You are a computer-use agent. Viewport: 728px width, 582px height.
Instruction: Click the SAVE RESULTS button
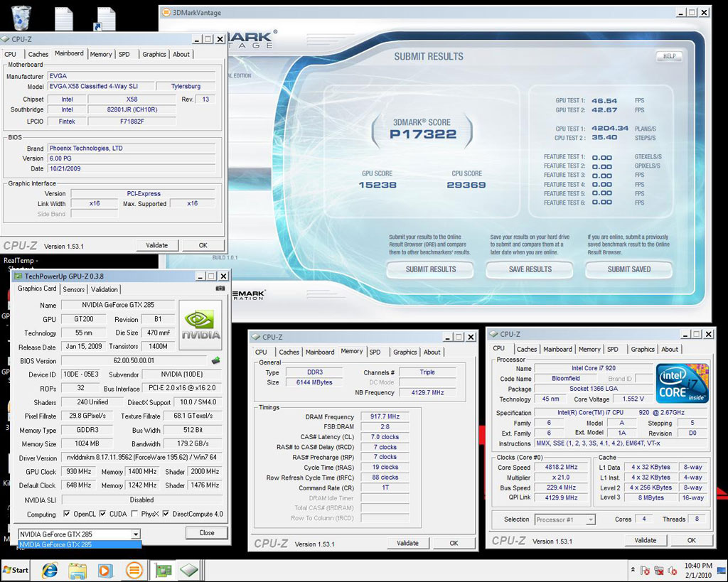click(x=530, y=269)
